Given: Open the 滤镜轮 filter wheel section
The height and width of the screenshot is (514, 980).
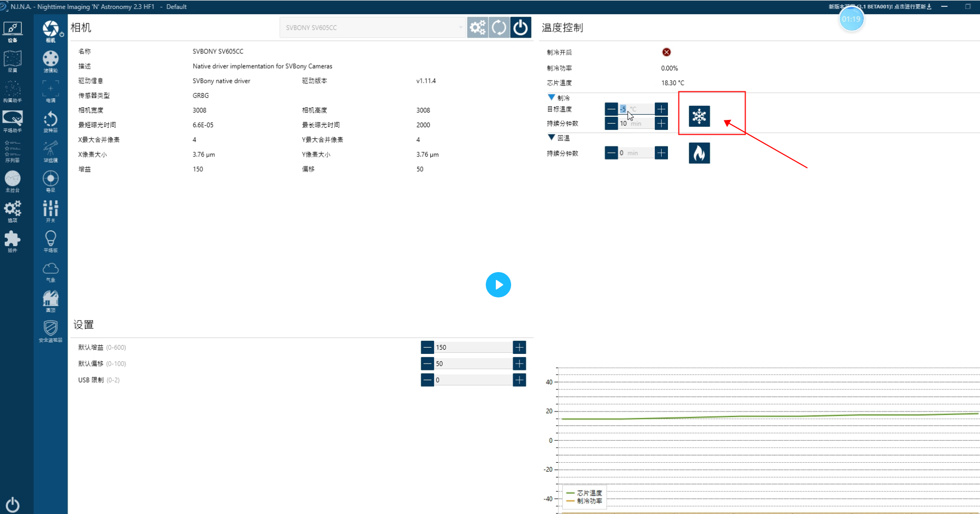Looking at the screenshot, I should coord(51,61).
